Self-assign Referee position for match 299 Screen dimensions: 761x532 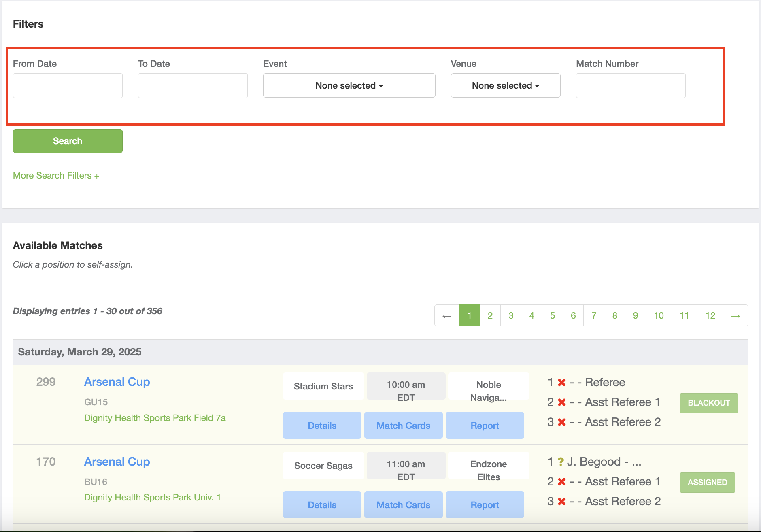point(605,382)
